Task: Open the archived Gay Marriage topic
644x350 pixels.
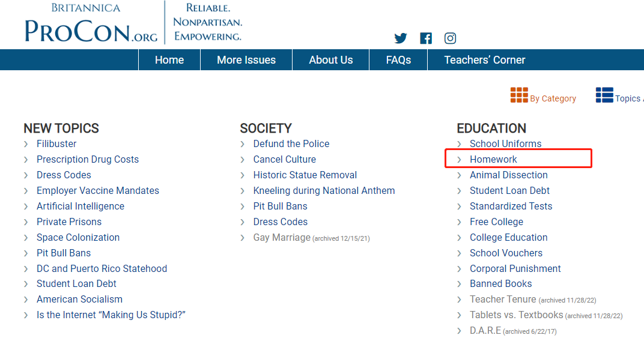Action: 282,238
